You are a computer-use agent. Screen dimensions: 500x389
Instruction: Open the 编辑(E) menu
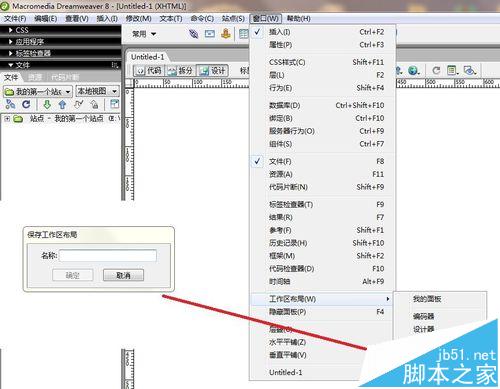coord(45,19)
